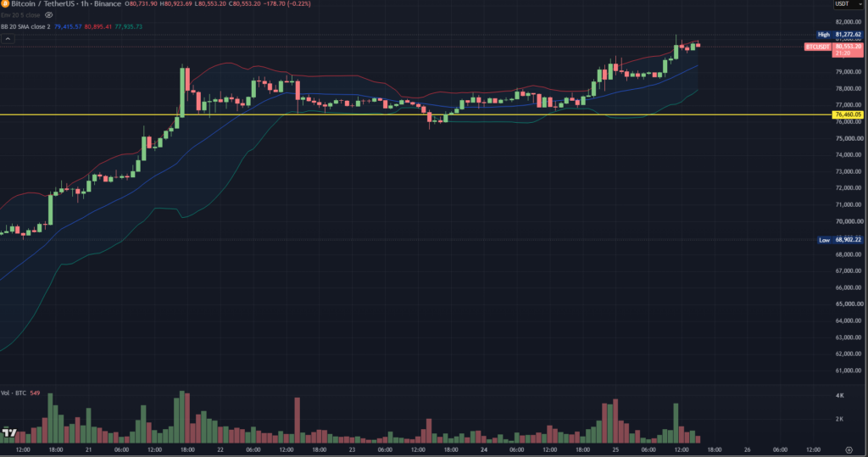Click the 4K volume axis label
The image size is (868, 457).
tap(840, 395)
